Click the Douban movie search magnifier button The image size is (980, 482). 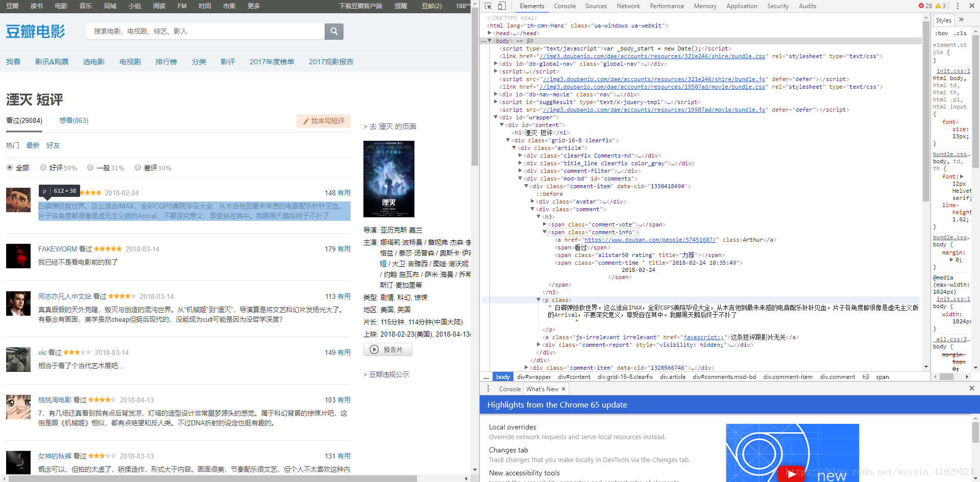coord(334,31)
